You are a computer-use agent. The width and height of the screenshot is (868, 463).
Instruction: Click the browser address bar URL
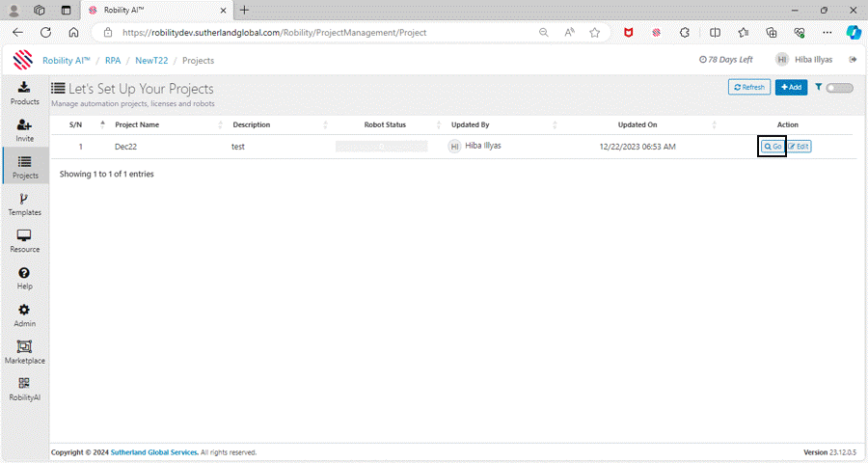click(x=274, y=33)
